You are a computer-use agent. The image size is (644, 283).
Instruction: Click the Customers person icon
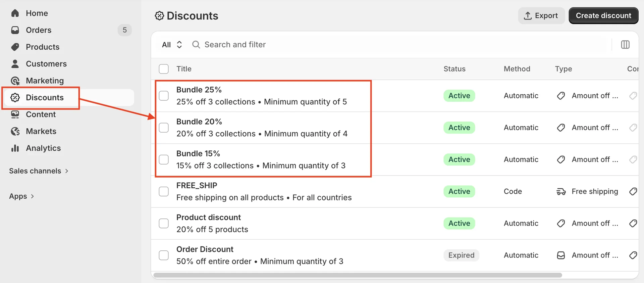[15, 64]
